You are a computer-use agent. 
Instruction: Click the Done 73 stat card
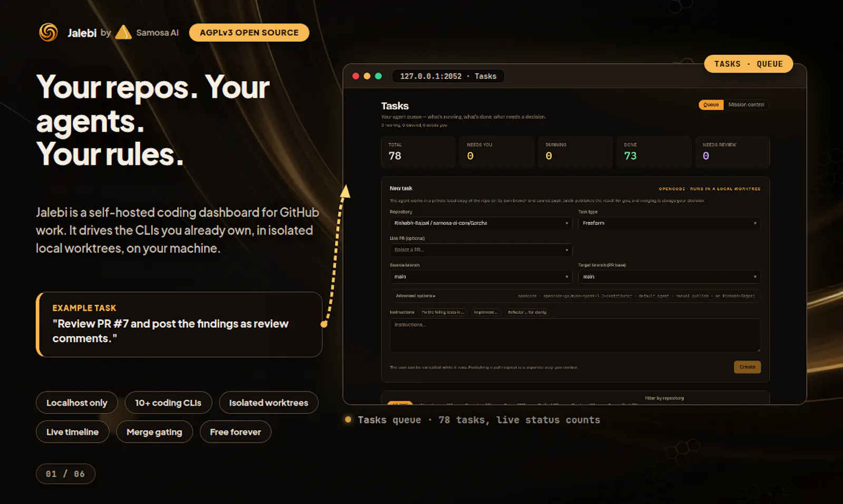click(x=654, y=152)
